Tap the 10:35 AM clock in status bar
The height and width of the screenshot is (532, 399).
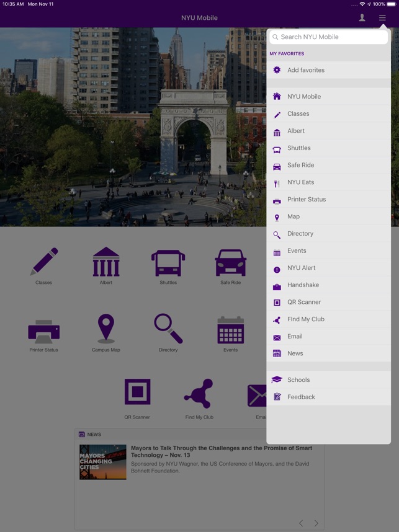click(x=13, y=4)
